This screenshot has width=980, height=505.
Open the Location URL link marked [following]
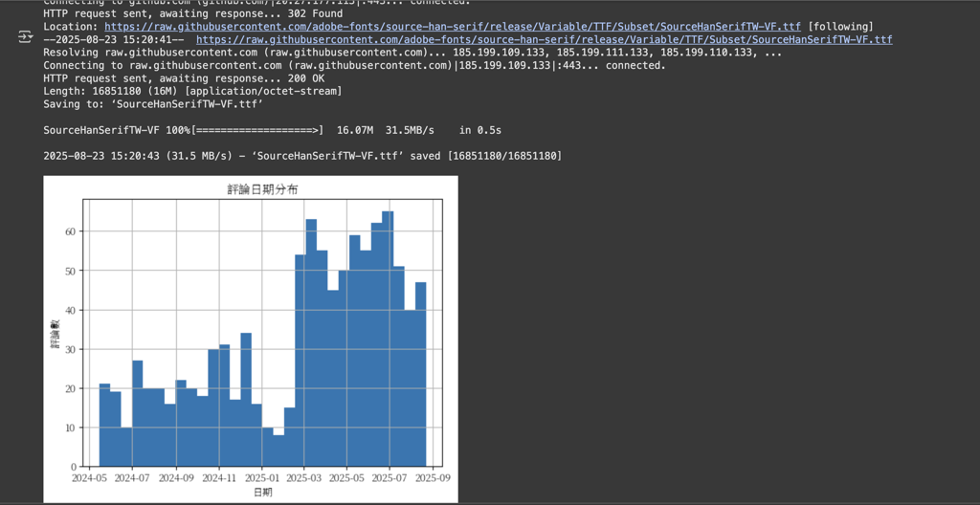click(x=453, y=26)
